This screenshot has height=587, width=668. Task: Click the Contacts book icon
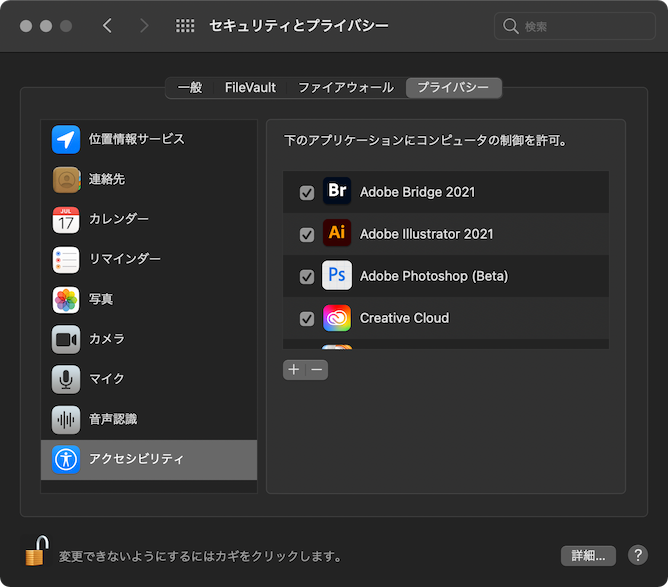(66, 179)
